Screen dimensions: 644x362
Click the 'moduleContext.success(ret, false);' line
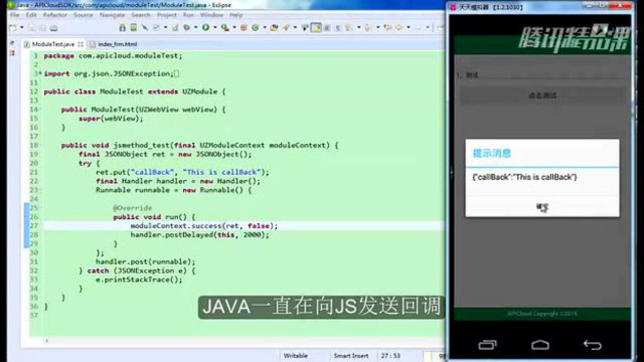204,226
